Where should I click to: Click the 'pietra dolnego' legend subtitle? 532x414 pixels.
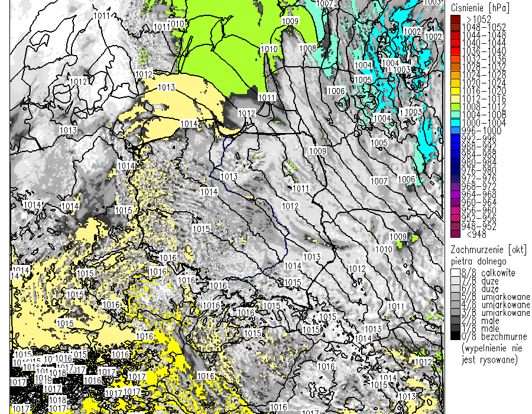tap(479, 260)
